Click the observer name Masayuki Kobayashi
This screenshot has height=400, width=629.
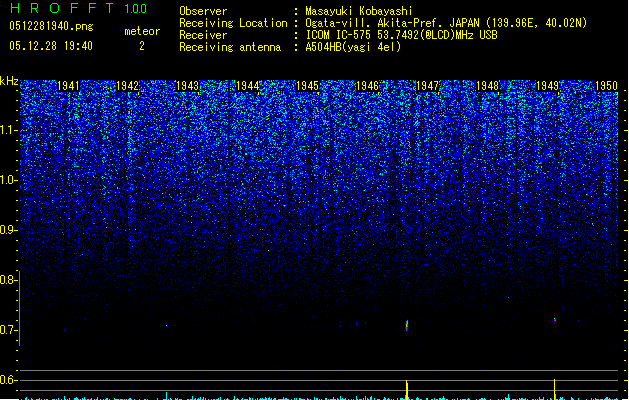coord(359,11)
